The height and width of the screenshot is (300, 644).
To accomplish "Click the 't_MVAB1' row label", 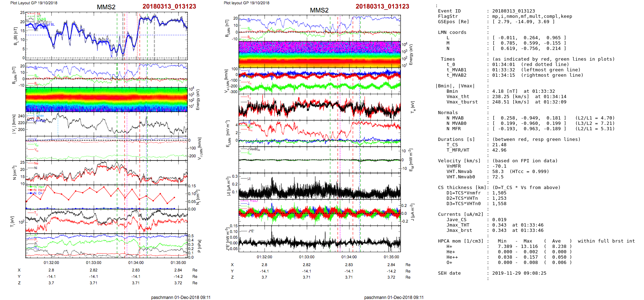I will [x=457, y=70].
